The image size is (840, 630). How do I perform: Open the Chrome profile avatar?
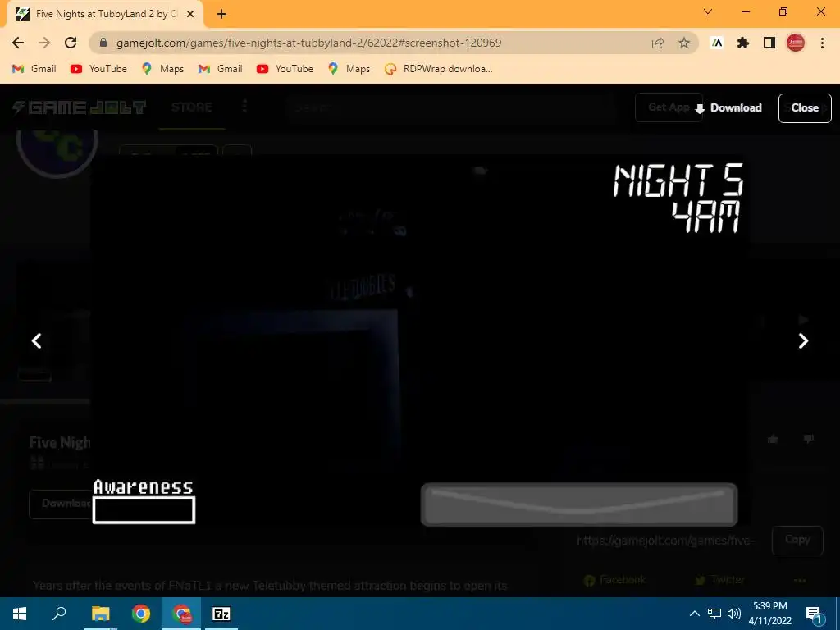(796, 43)
